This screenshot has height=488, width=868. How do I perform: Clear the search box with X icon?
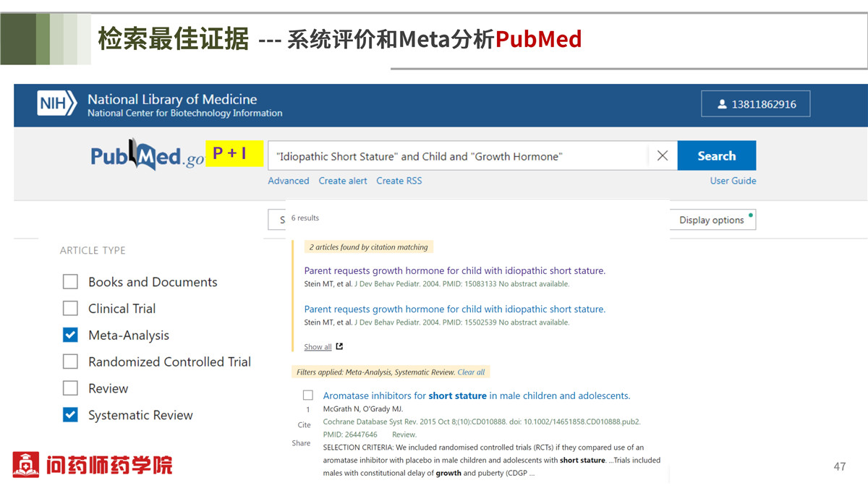click(662, 155)
